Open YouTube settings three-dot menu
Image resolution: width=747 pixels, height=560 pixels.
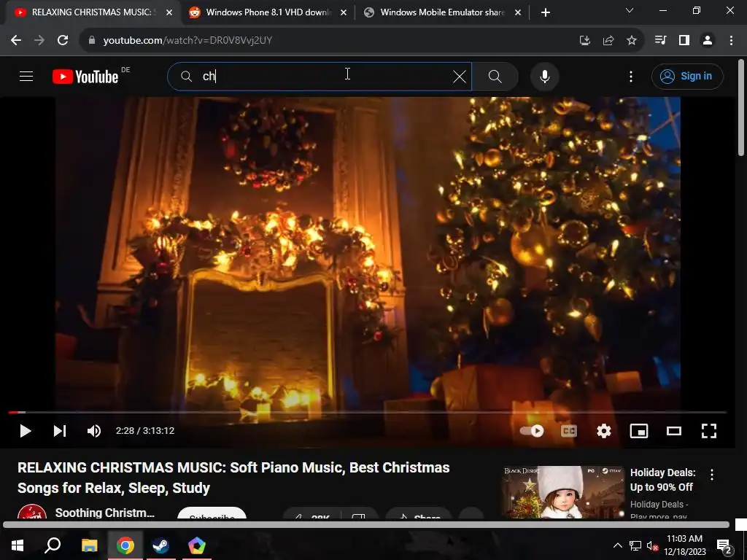point(631,76)
